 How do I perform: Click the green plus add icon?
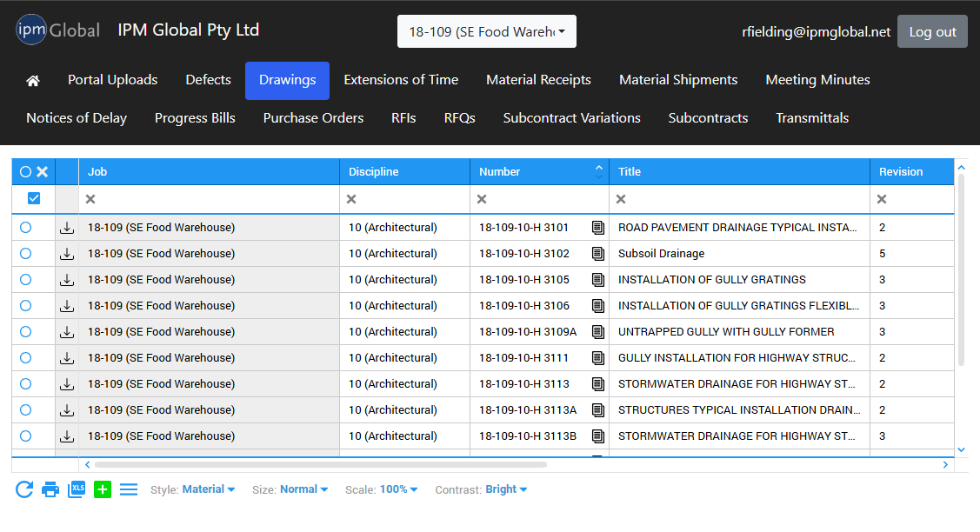(x=103, y=489)
